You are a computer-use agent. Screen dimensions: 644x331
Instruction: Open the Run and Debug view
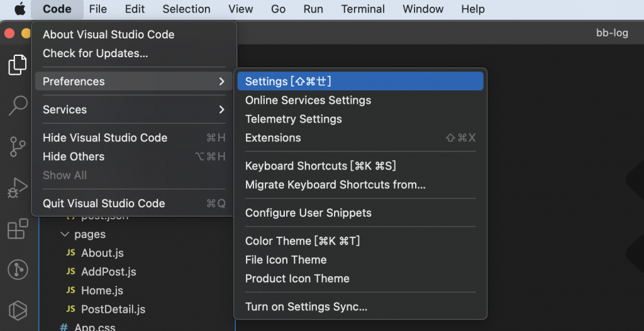coord(17,188)
